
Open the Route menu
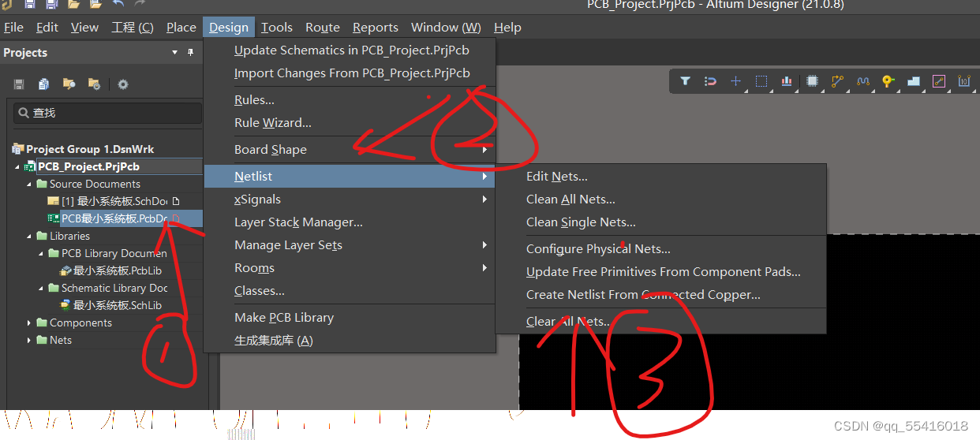tap(323, 28)
